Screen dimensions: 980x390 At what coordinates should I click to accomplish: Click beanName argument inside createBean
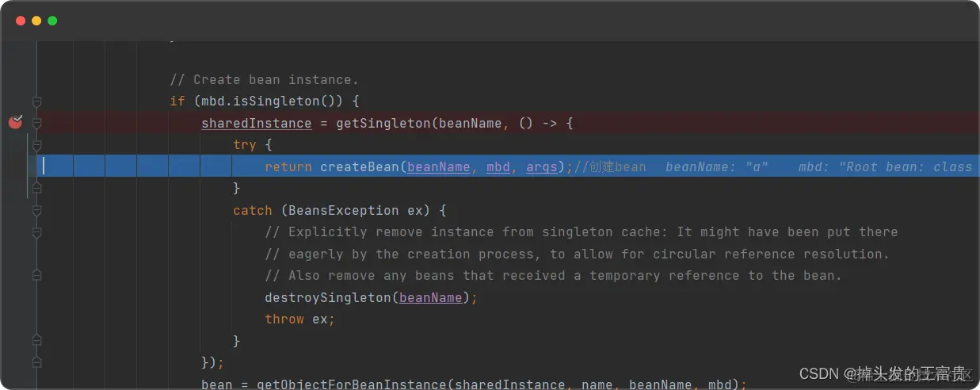tap(439, 166)
